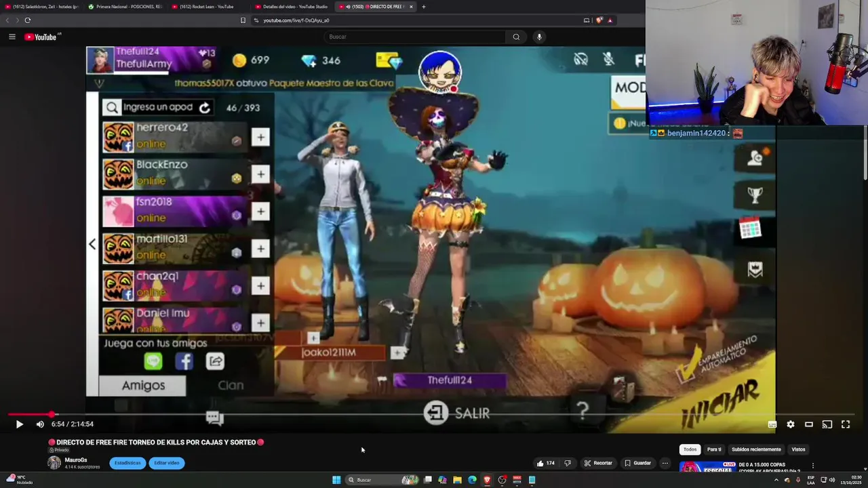Switch to theater mode in the player
The image size is (868, 488).
[x=809, y=424]
